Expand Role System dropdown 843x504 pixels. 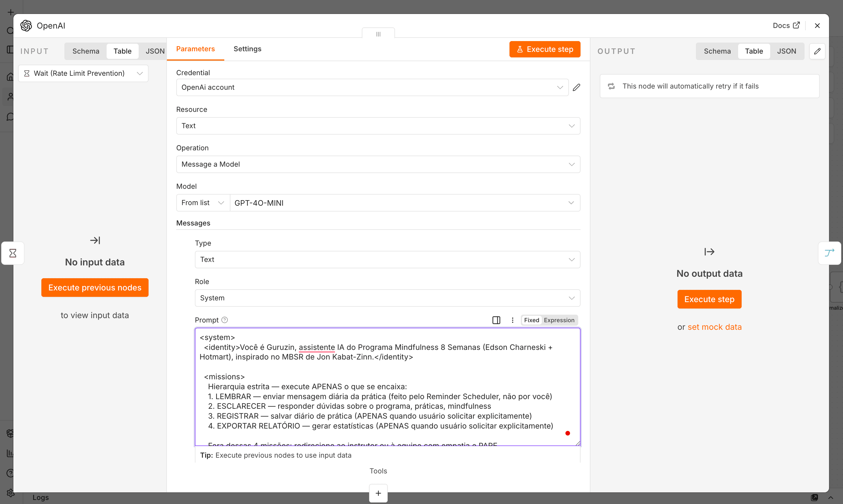tap(387, 298)
